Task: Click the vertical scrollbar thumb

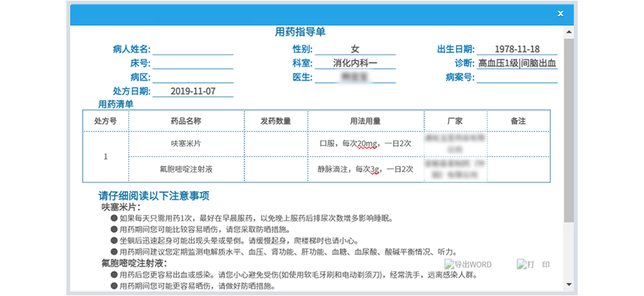Action: click(568, 129)
